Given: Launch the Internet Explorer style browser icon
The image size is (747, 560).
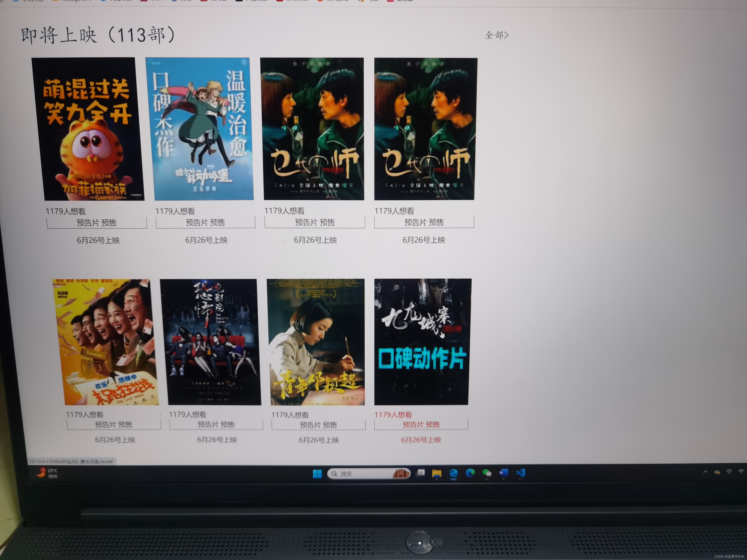Looking at the screenshot, I should pos(454,473).
